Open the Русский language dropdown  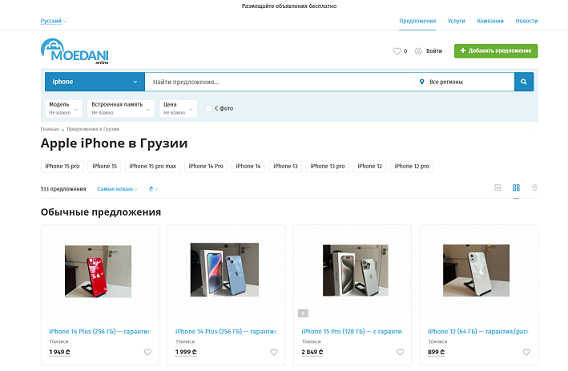[x=53, y=21]
